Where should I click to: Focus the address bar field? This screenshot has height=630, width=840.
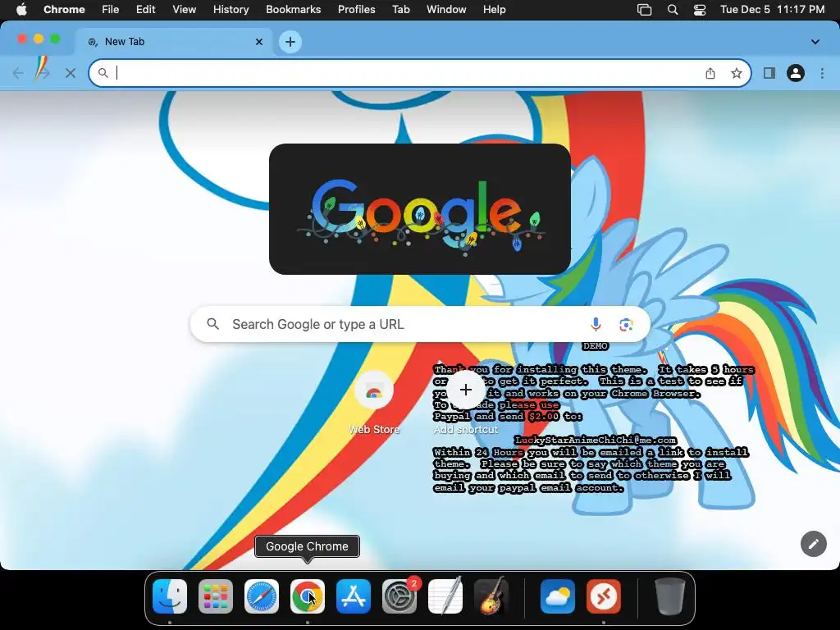pyautogui.click(x=420, y=73)
